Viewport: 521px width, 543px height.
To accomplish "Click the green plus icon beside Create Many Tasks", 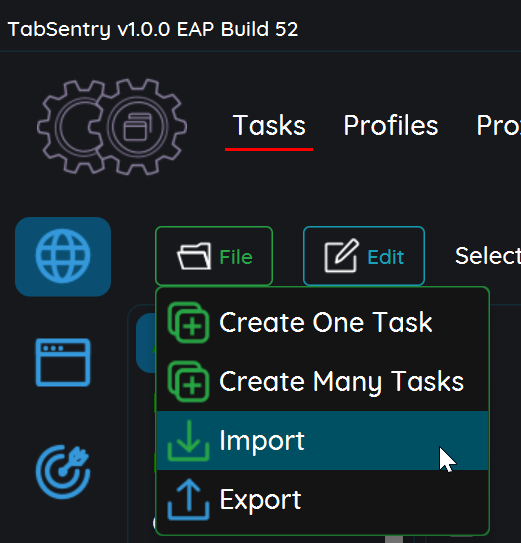I will coord(188,381).
